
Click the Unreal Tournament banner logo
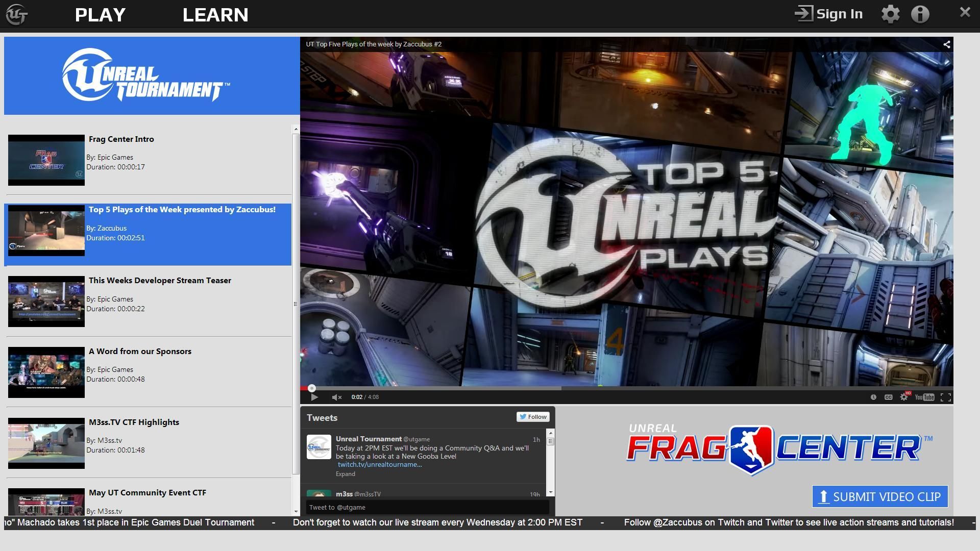[x=146, y=75]
